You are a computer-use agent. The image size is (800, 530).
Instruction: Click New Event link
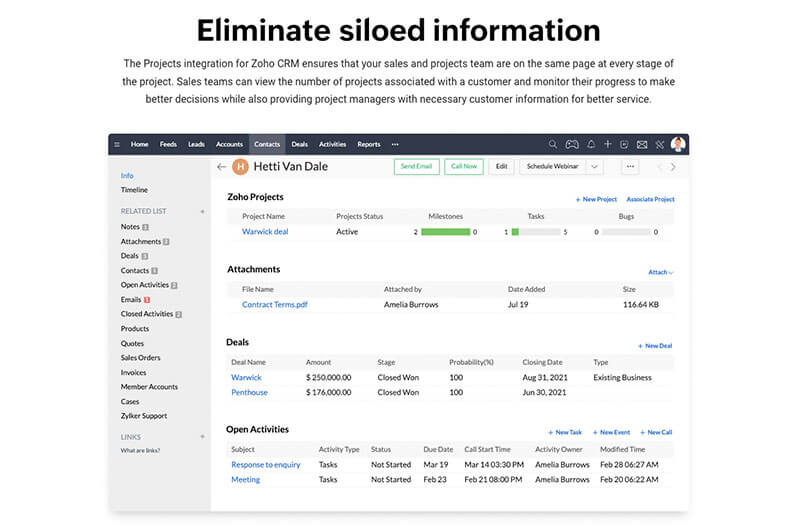pos(611,433)
